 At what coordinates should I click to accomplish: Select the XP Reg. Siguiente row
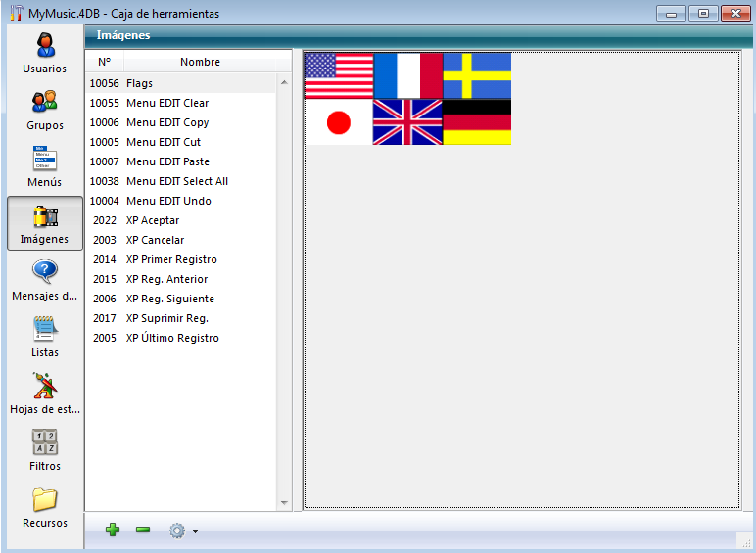coord(181,299)
